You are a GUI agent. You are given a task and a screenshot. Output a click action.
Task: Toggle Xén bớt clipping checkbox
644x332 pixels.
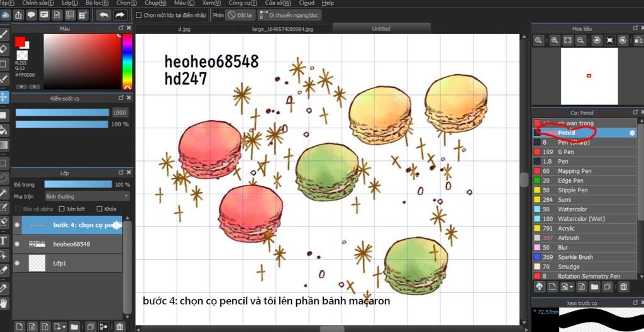62,209
